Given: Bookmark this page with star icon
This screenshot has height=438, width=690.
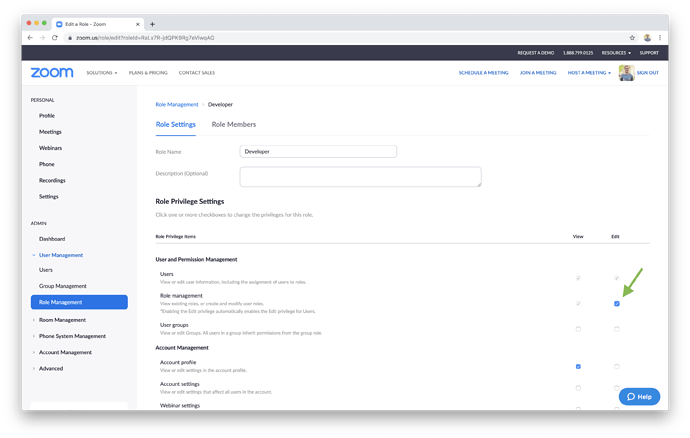Looking at the screenshot, I should click(x=632, y=38).
